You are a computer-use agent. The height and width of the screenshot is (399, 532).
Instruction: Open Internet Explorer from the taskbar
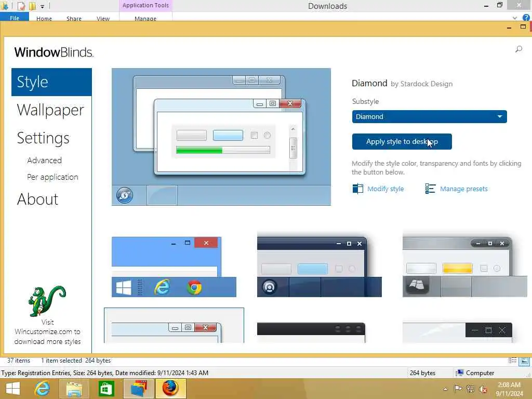click(42, 389)
